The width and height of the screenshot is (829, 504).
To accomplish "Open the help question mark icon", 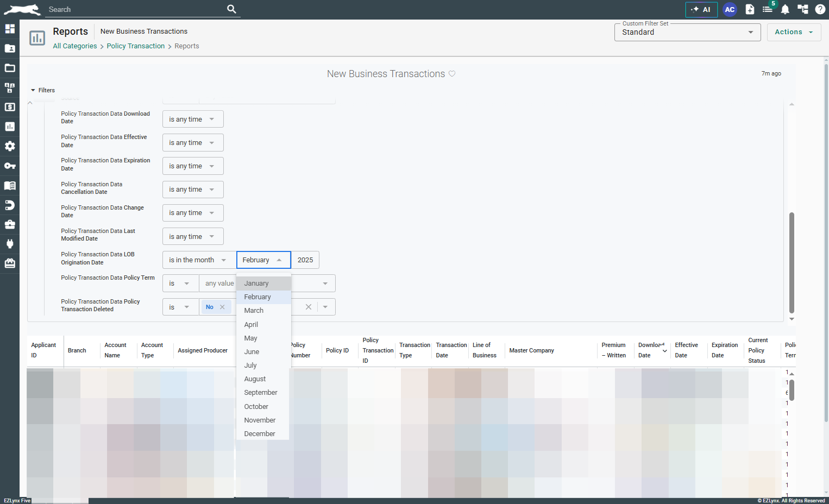I will [x=820, y=9].
